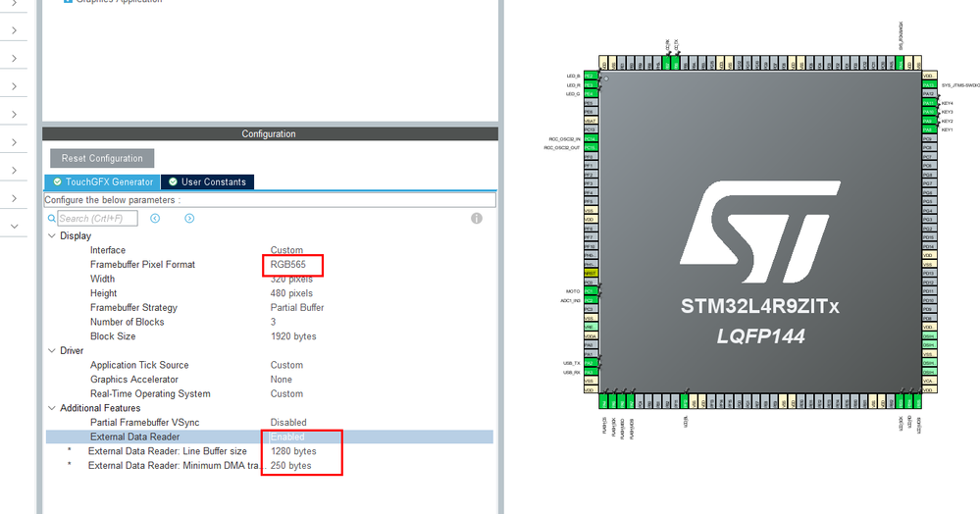Select pin PA8 labeled KEY1
The width and height of the screenshot is (980, 514).
coord(929,129)
